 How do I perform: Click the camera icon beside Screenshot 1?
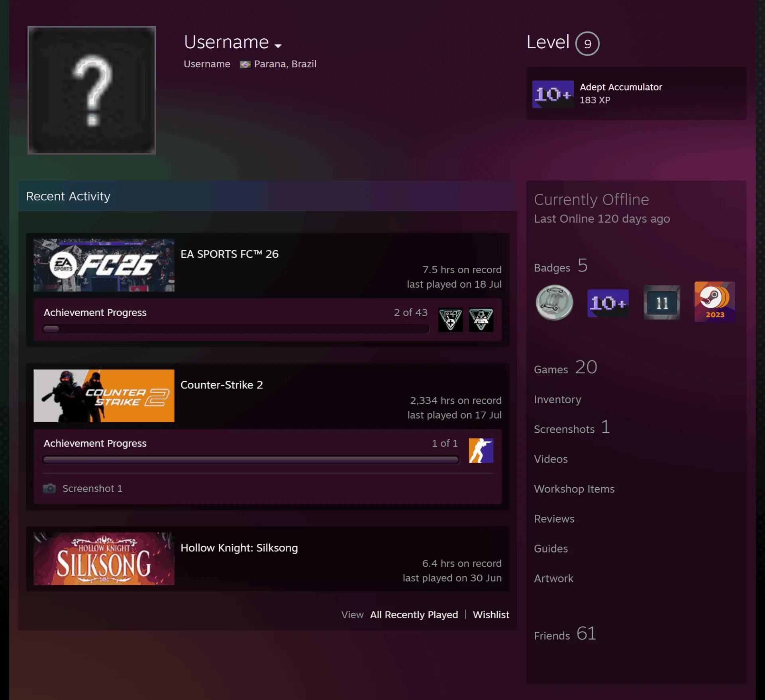[49, 488]
